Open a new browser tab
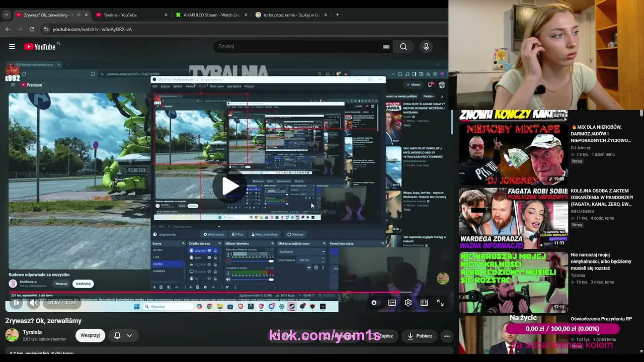The height and width of the screenshot is (362, 644). (x=337, y=15)
